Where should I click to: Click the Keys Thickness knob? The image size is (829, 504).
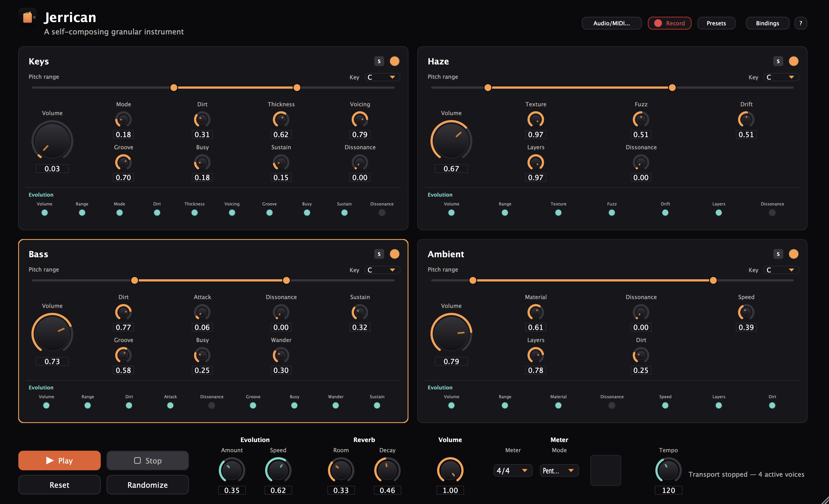pyautogui.click(x=281, y=119)
